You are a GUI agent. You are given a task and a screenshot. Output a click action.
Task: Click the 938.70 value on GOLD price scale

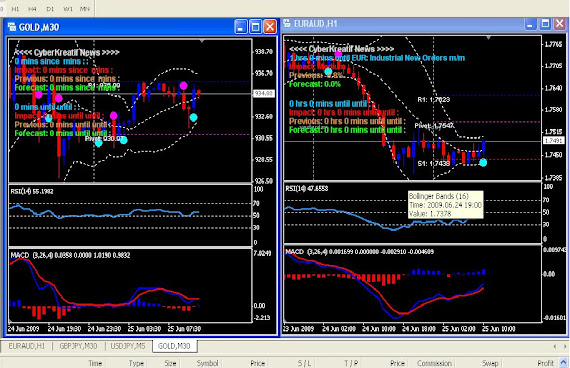point(264,52)
